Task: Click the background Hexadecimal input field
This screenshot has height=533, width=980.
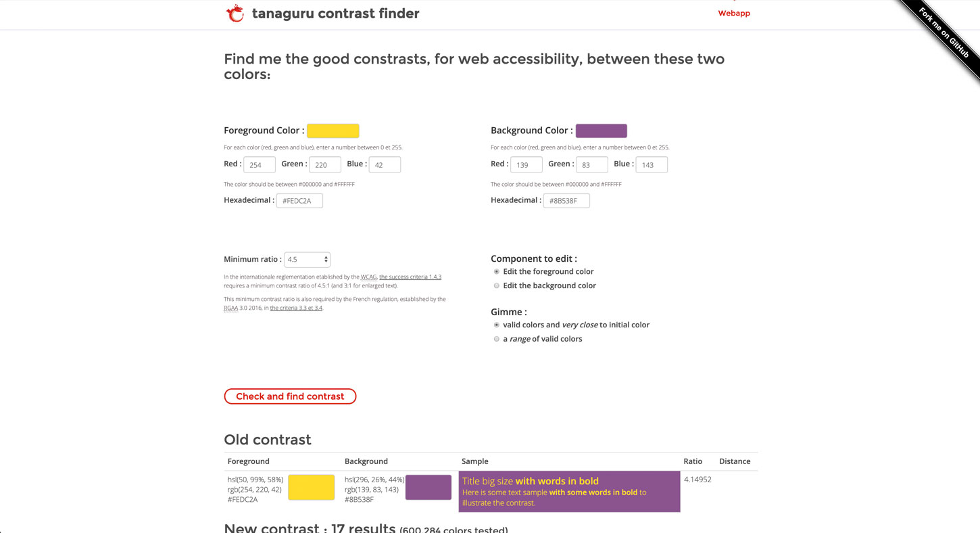Action: [x=566, y=201]
